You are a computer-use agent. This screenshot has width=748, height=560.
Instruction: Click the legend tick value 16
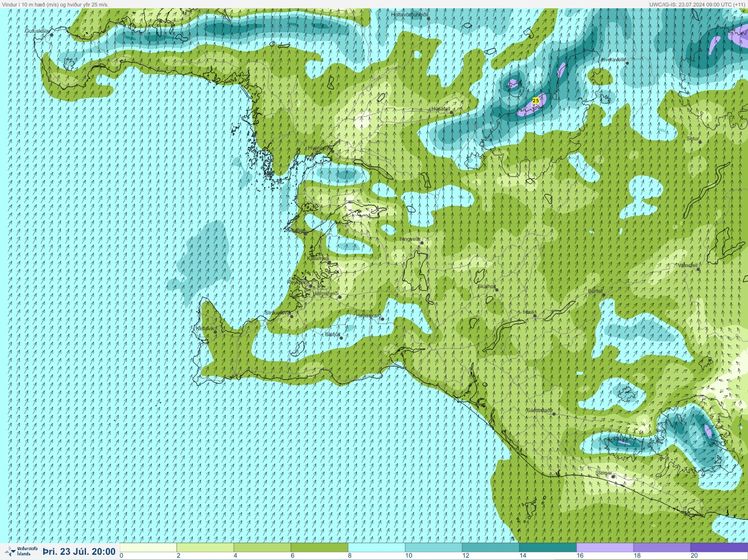click(x=580, y=555)
